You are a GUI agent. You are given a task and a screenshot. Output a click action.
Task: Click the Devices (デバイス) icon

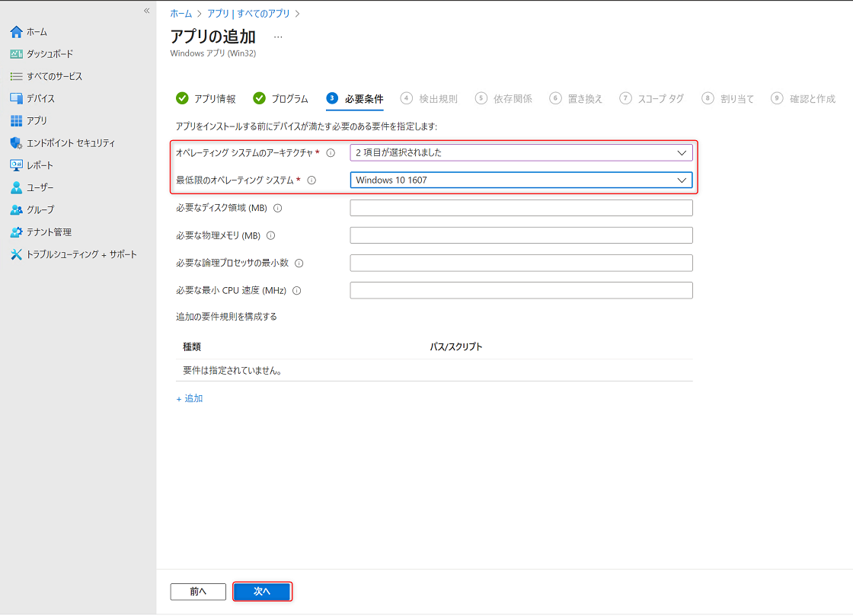click(16, 98)
